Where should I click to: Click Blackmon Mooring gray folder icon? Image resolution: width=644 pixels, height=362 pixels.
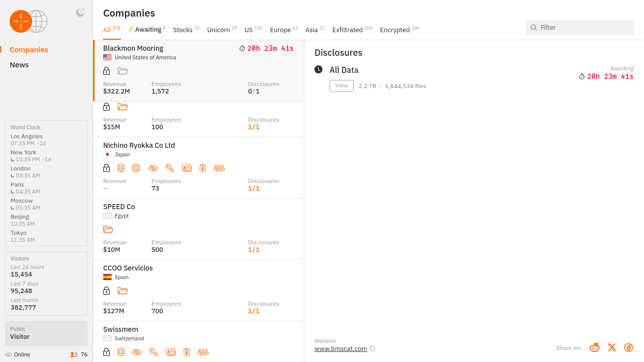pyautogui.click(x=122, y=71)
